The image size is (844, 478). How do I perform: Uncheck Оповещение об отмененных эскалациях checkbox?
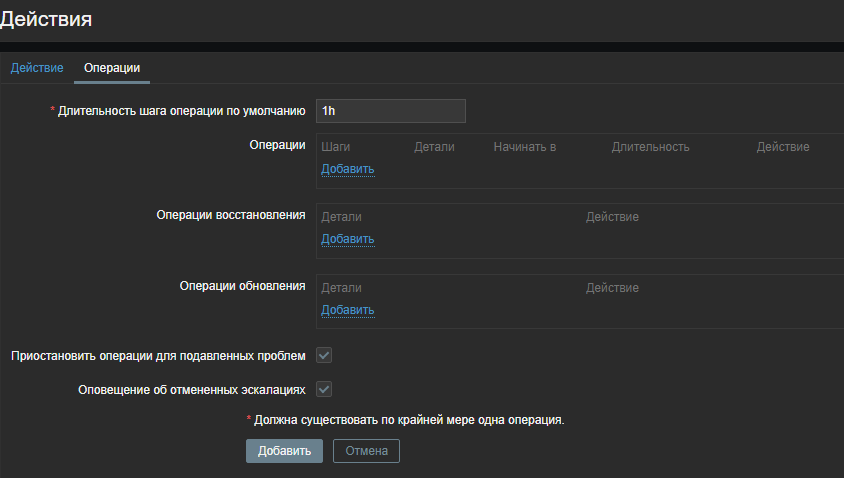tap(324, 389)
